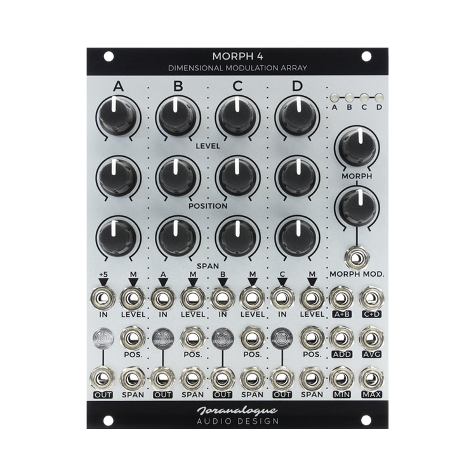Click the channel B output indicator light above OUT
The width and height of the screenshot is (476, 476).
(x=163, y=338)
